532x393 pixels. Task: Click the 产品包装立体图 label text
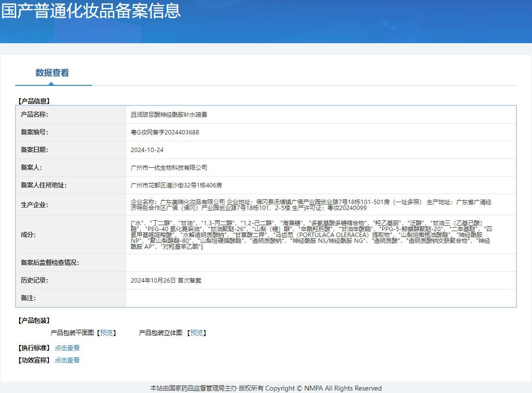click(x=160, y=333)
